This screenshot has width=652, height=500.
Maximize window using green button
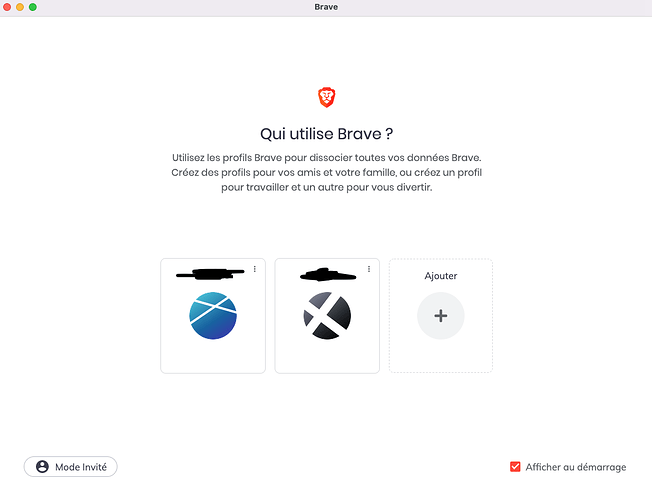click(x=33, y=7)
